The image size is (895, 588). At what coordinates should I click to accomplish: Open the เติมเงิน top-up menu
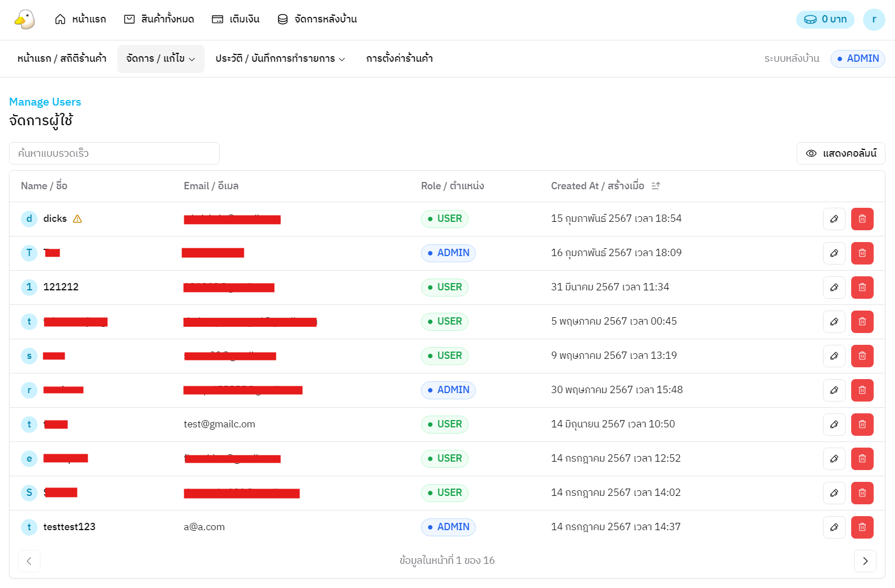(235, 20)
